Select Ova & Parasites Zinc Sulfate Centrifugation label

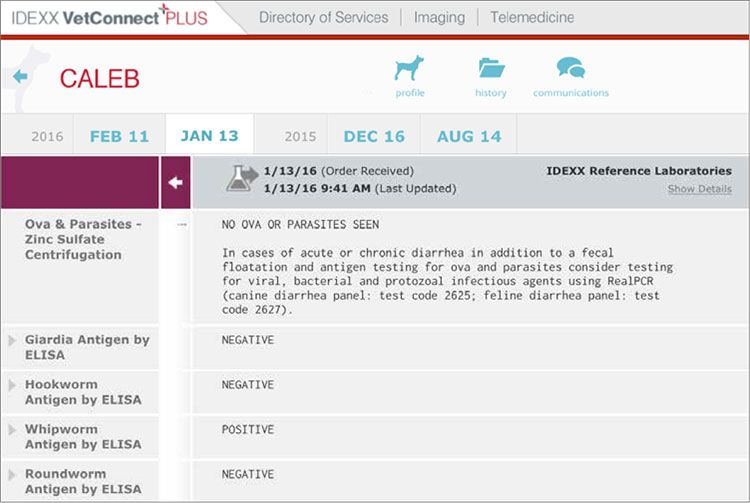point(83,239)
